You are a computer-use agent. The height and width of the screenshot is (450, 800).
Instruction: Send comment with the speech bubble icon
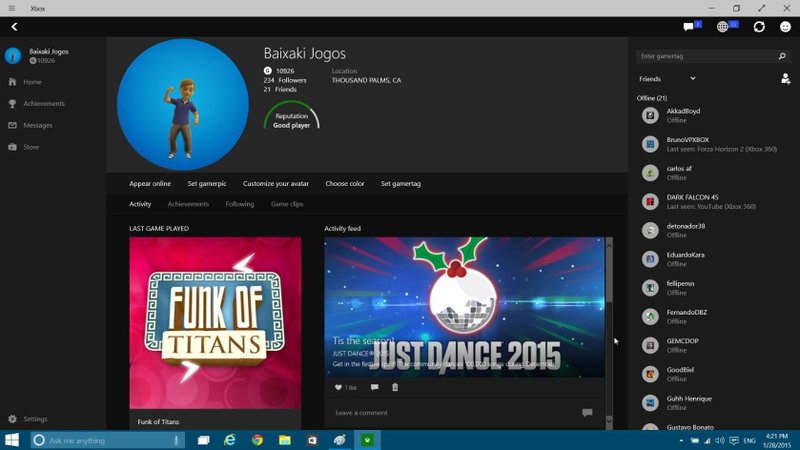point(587,412)
